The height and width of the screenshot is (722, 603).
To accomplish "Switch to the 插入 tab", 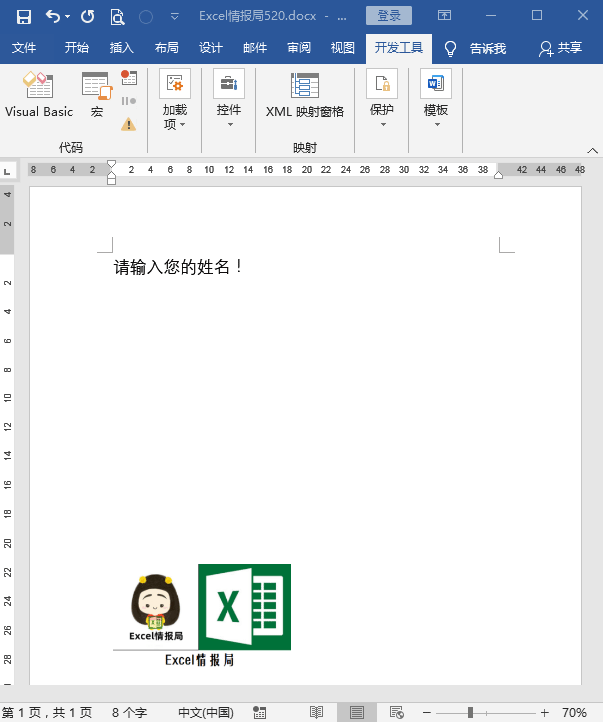I will [122, 47].
